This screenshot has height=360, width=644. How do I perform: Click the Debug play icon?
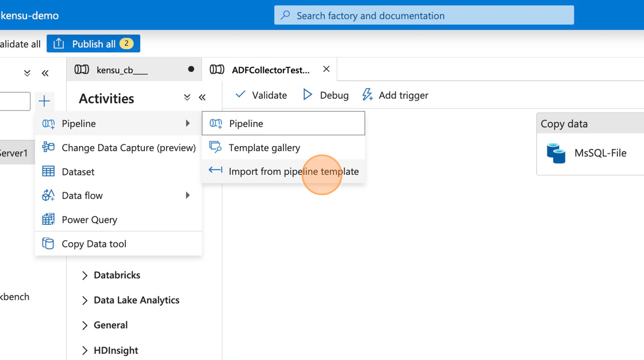(307, 95)
